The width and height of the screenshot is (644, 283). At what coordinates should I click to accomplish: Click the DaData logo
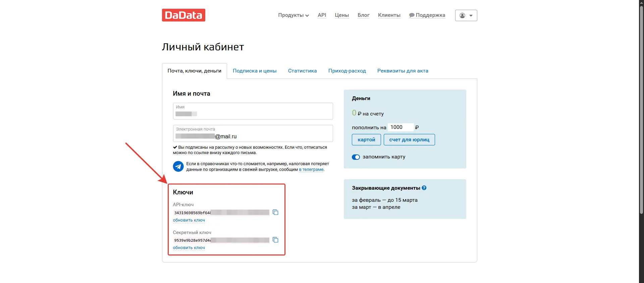(x=183, y=15)
